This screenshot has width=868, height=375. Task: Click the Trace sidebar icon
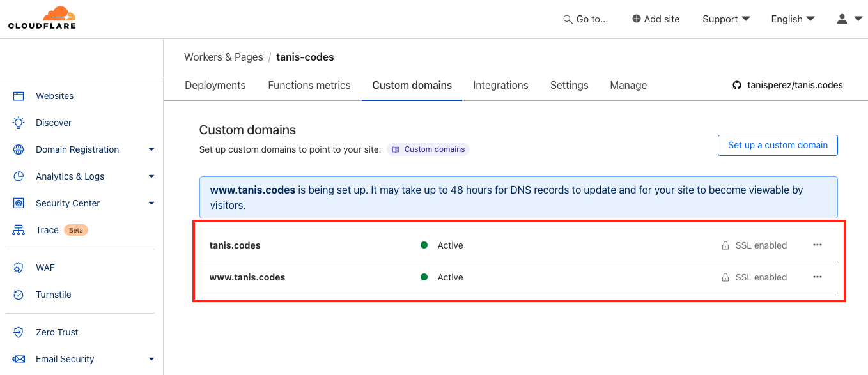click(x=19, y=230)
